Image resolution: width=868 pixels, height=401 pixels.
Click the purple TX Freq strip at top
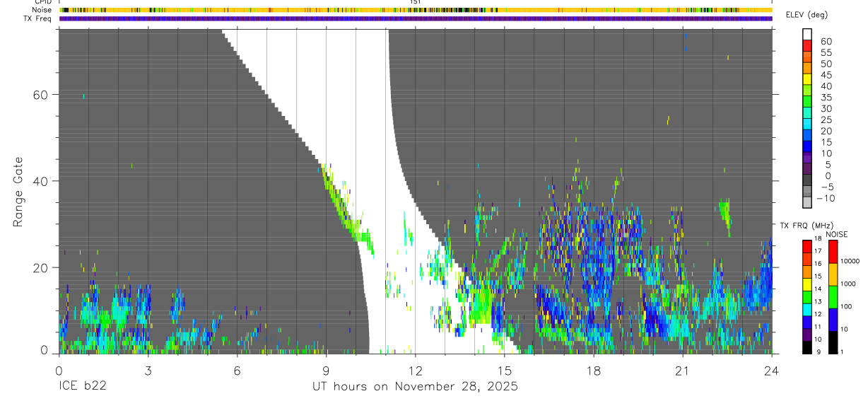coord(415,18)
